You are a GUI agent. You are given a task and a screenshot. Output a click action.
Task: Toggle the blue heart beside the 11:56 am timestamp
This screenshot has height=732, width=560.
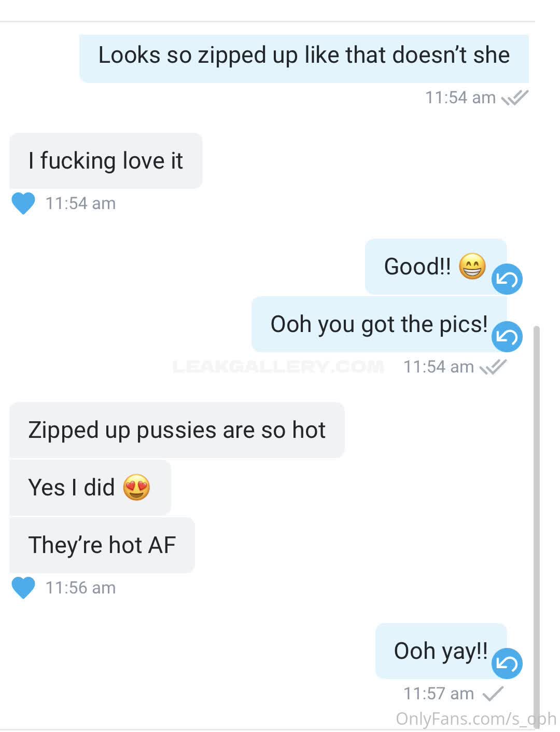pos(23,588)
